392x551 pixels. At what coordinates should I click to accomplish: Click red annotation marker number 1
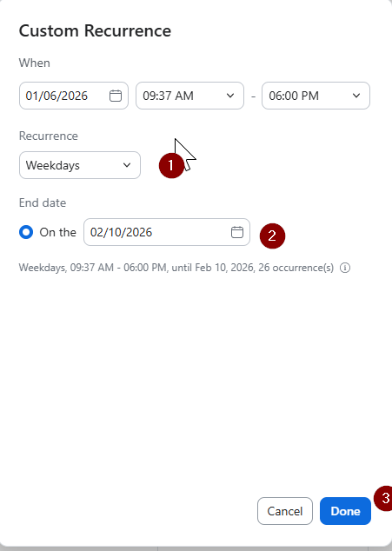click(x=171, y=165)
